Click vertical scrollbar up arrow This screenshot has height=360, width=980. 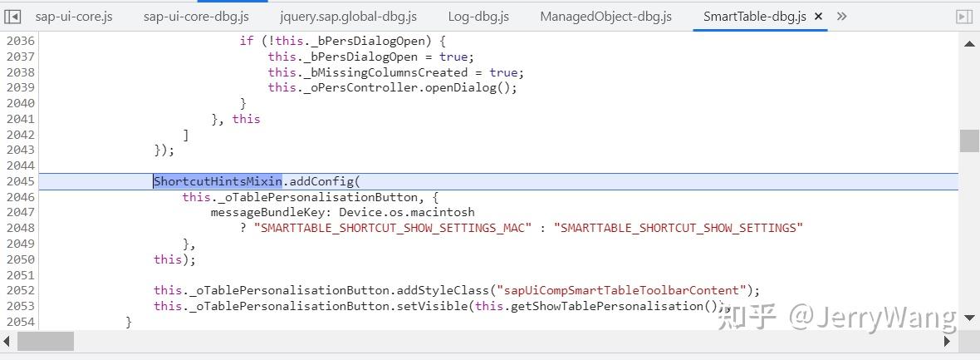[x=969, y=43]
